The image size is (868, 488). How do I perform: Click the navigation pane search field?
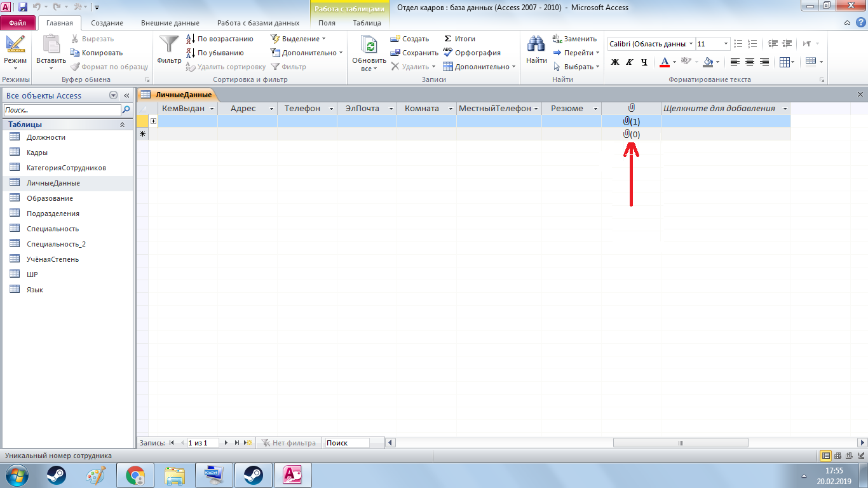[62, 110]
